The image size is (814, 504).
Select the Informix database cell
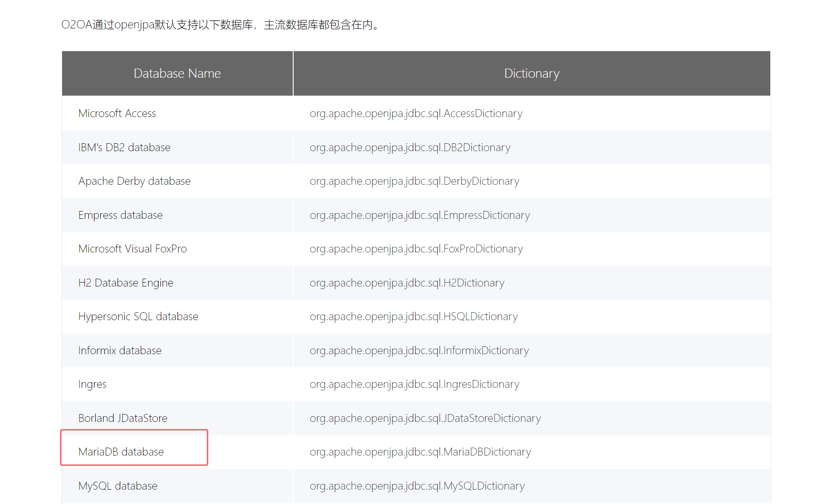pos(177,351)
